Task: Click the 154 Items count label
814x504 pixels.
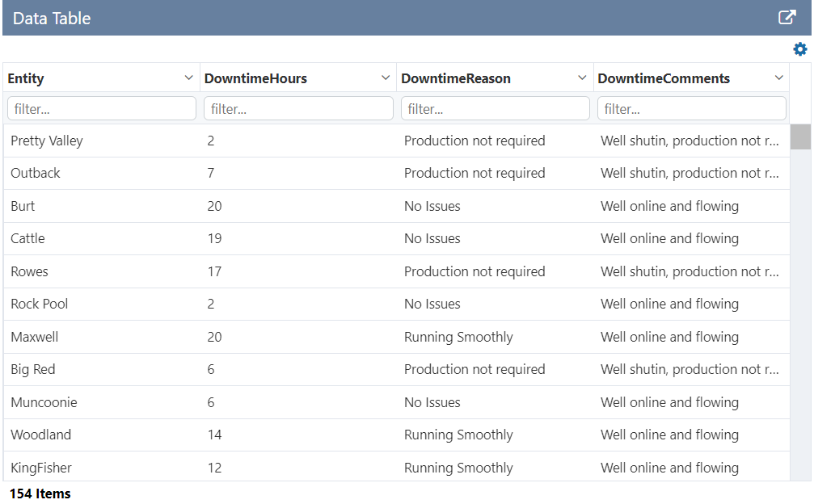Action: click(37, 493)
